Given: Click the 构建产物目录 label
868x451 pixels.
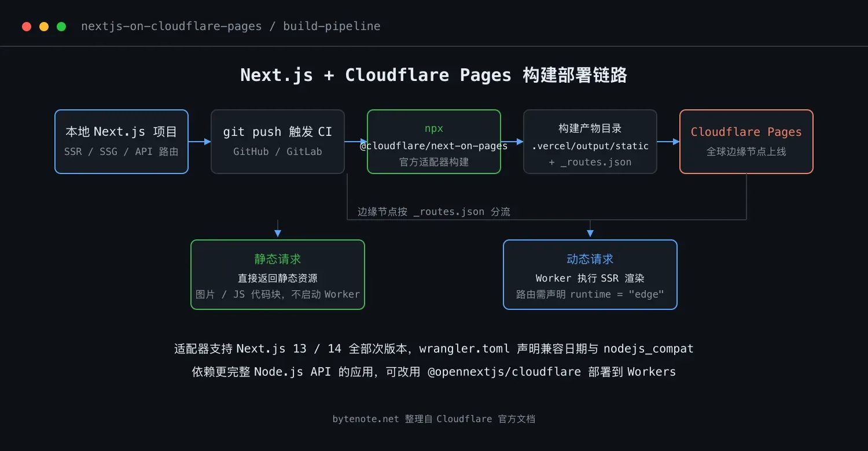Looking at the screenshot, I should coord(590,129).
